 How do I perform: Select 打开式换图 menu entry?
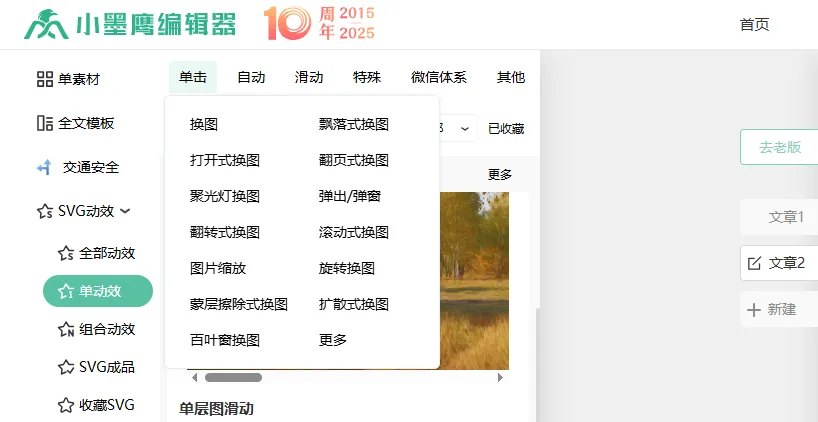tap(225, 160)
